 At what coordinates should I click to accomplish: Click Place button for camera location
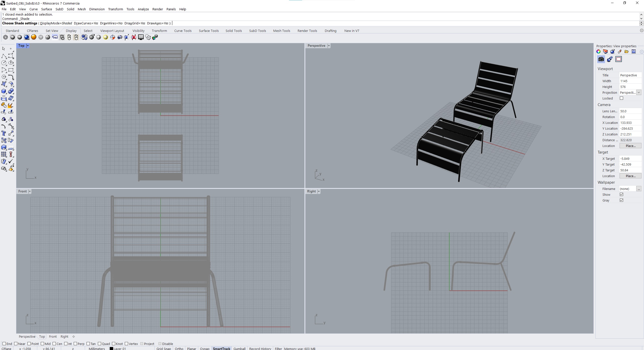pyautogui.click(x=630, y=146)
